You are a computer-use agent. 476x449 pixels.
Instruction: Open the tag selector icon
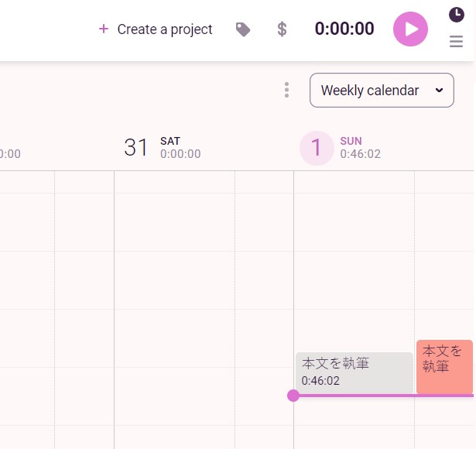pos(243,29)
